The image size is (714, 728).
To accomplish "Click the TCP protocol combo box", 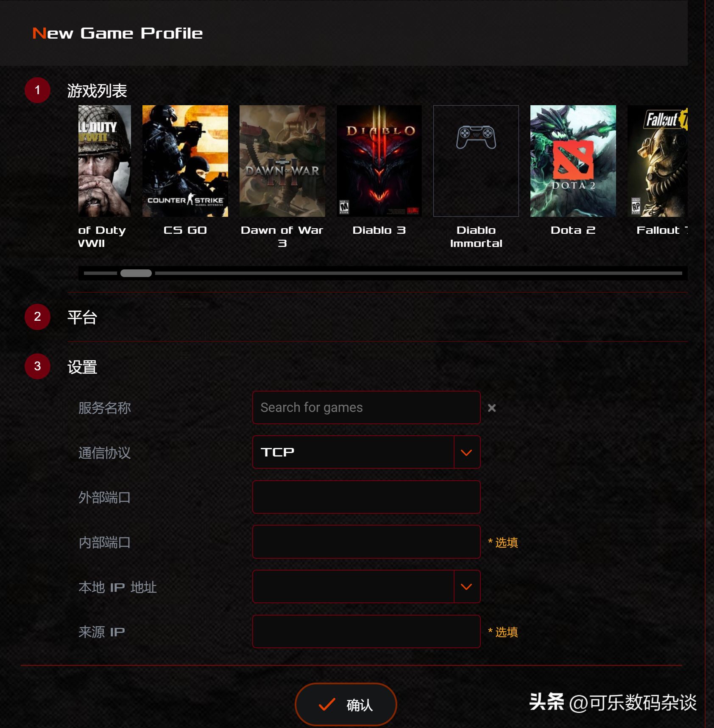I will coord(366,452).
